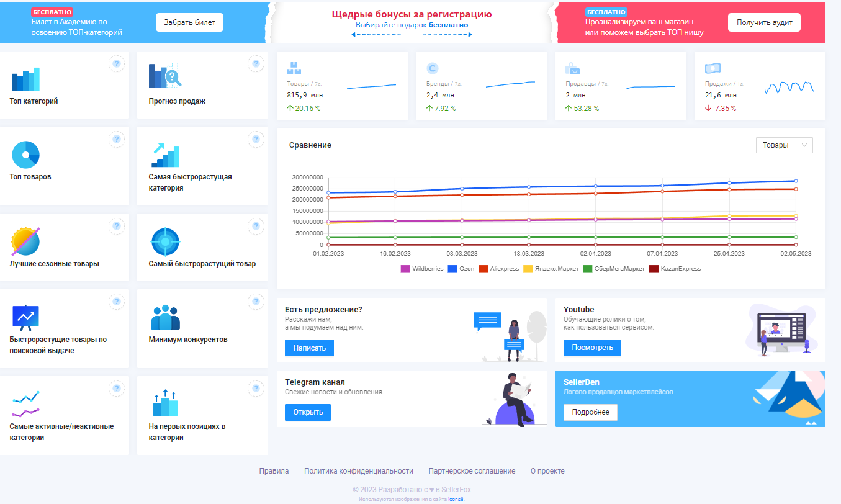The width and height of the screenshot is (841, 504).
Task: Open the О проекте footer link
Action: pos(547,471)
